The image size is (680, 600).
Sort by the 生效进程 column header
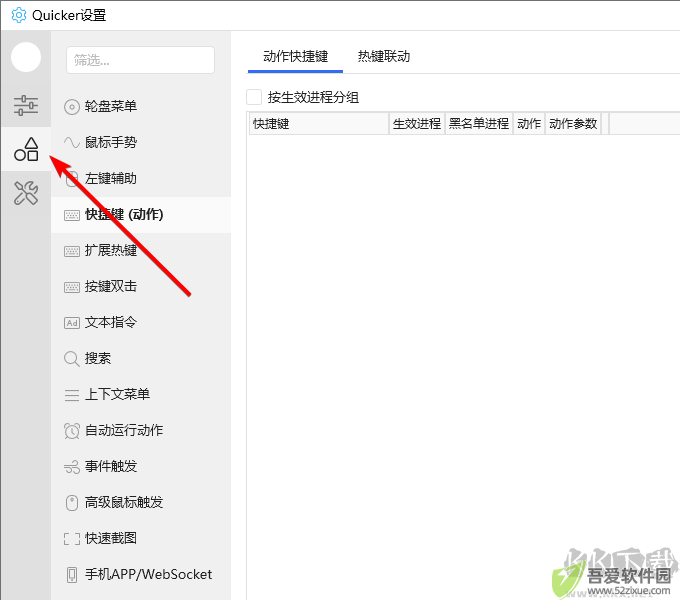[x=417, y=124]
